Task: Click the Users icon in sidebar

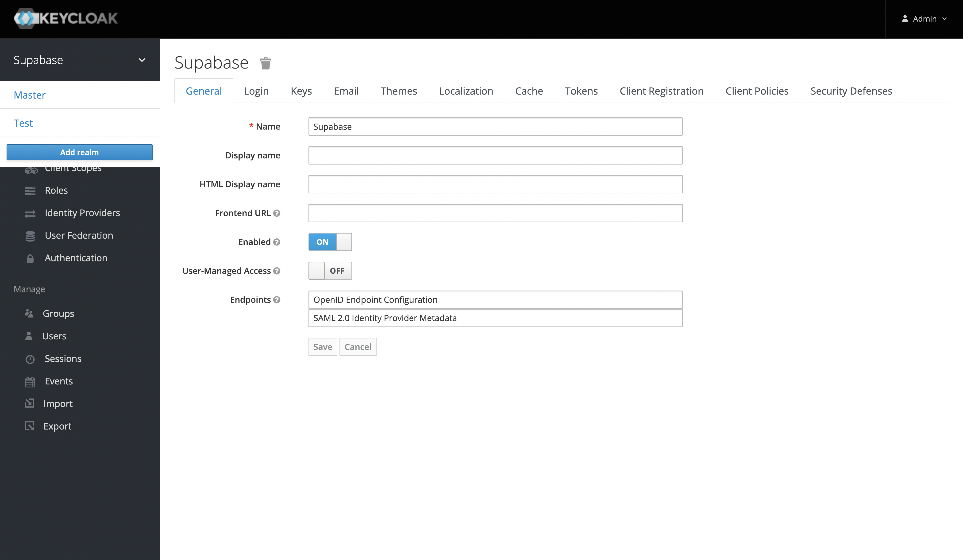Action: pos(29,336)
